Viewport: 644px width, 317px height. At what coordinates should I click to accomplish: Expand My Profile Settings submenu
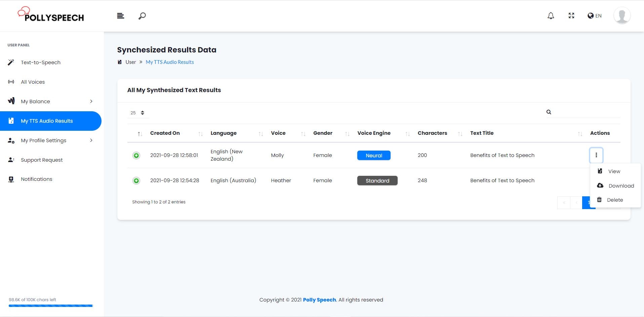[x=50, y=141]
